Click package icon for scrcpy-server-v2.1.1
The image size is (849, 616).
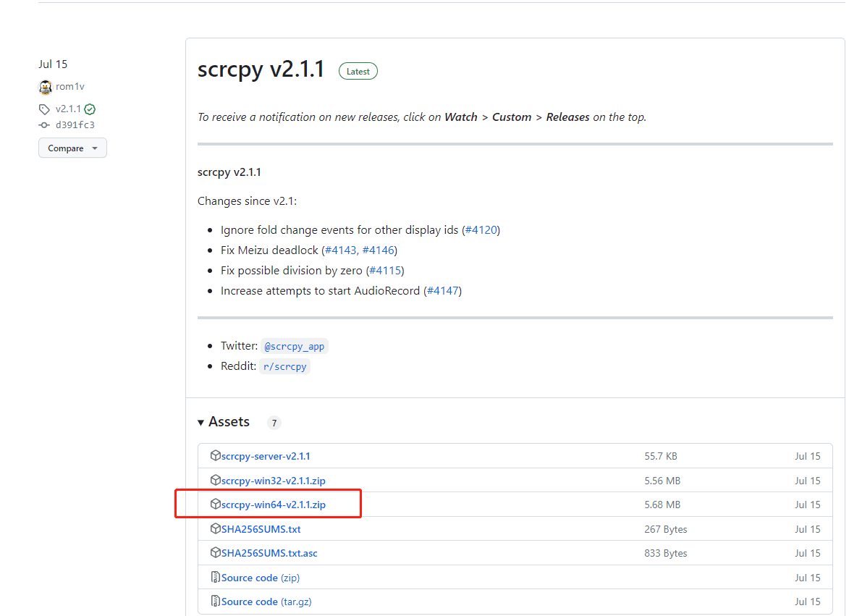coord(215,456)
